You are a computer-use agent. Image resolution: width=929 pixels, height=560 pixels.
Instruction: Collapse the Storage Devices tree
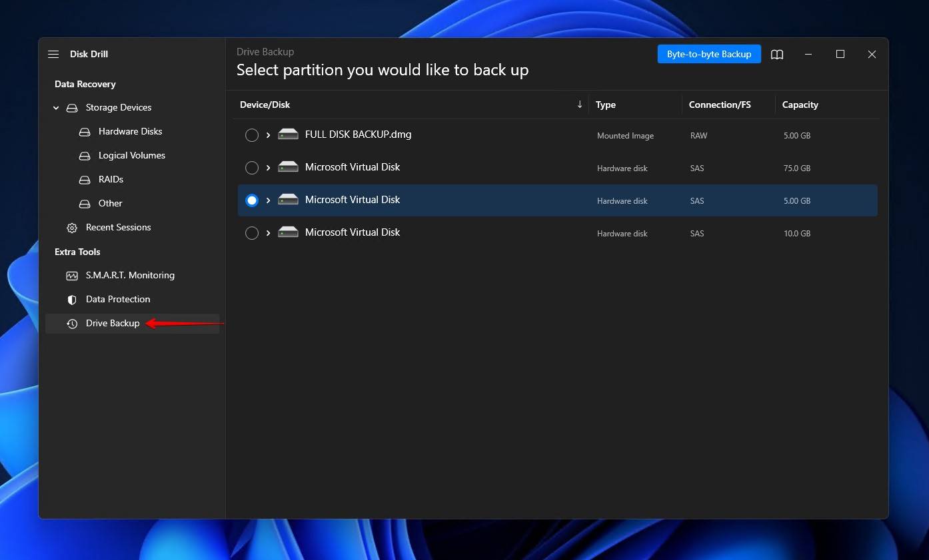click(56, 108)
